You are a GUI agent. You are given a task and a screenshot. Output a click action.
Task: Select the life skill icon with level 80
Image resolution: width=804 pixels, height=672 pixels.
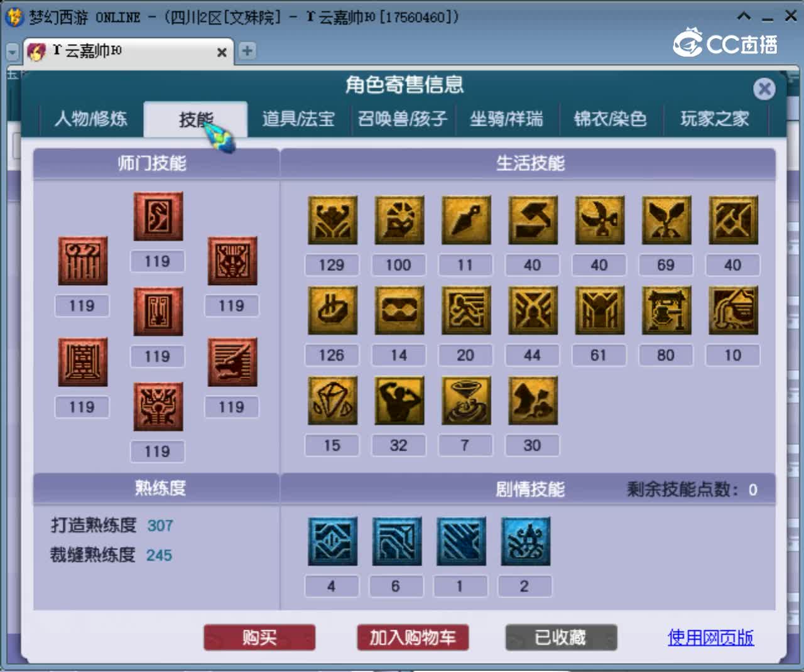[x=666, y=310]
